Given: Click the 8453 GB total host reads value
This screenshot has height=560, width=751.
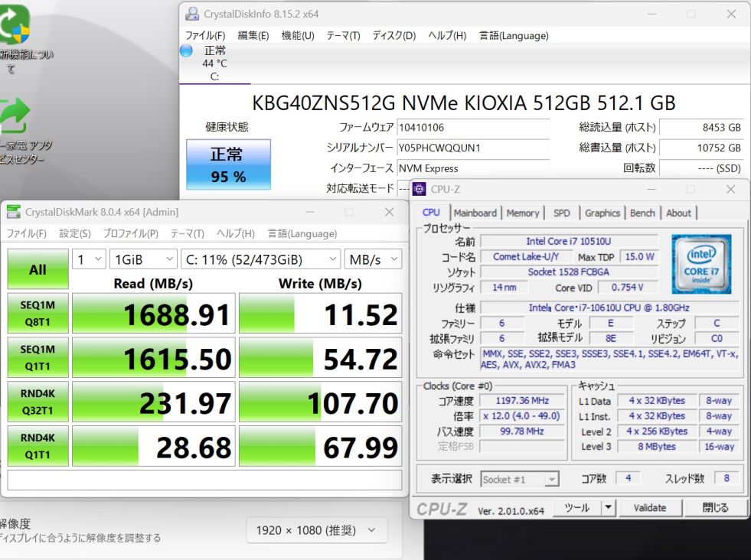Looking at the screenshot, I should click(702, 127).
